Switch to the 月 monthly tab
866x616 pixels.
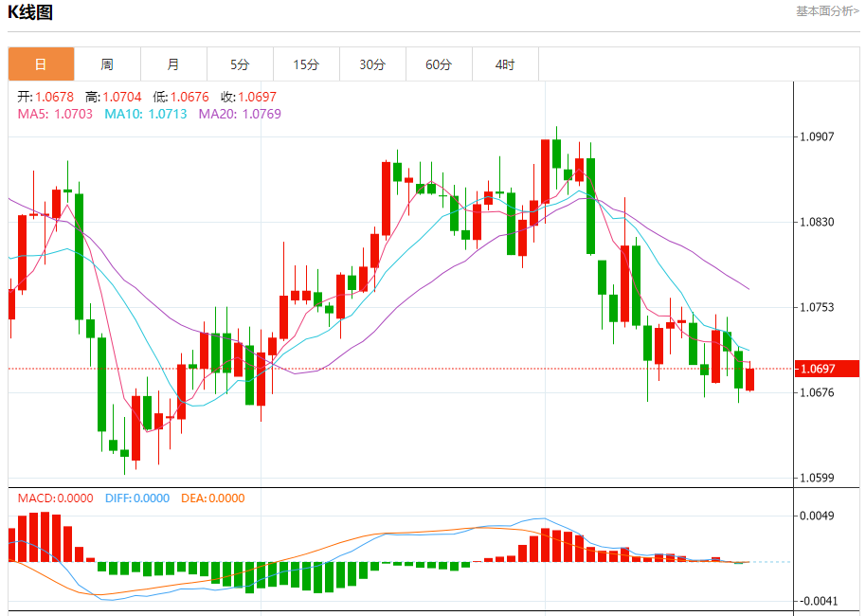point(173,64)
